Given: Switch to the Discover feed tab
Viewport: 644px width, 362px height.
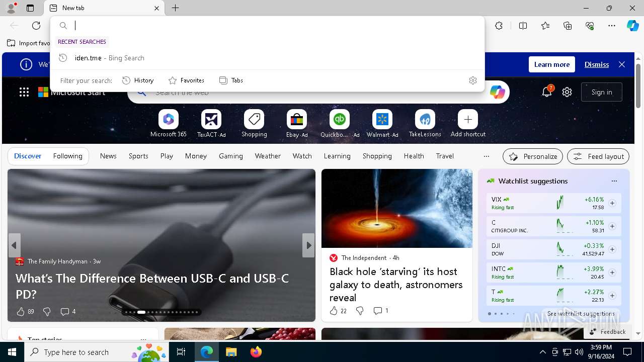Looking at the screenshot, I should tap(28, 156).
